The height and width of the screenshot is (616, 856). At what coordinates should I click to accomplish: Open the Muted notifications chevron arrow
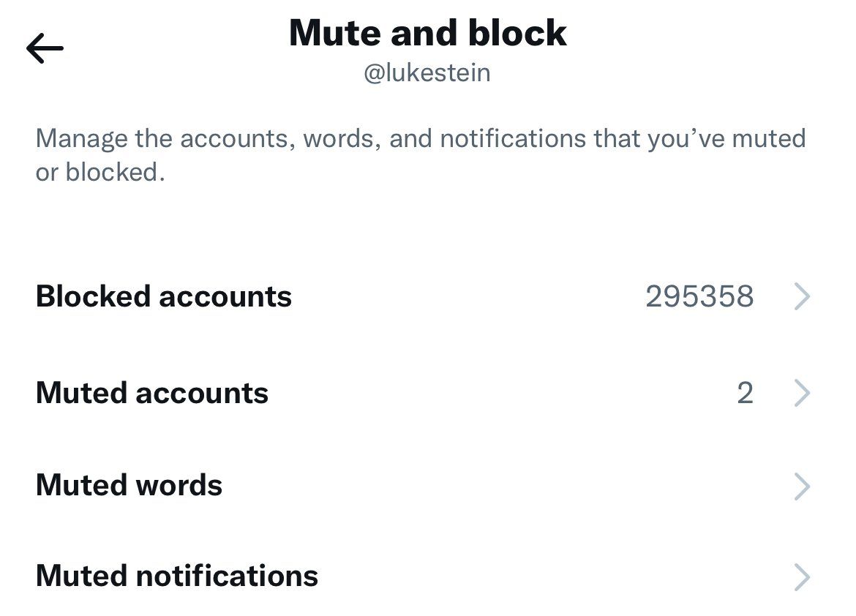click(802, 576)
